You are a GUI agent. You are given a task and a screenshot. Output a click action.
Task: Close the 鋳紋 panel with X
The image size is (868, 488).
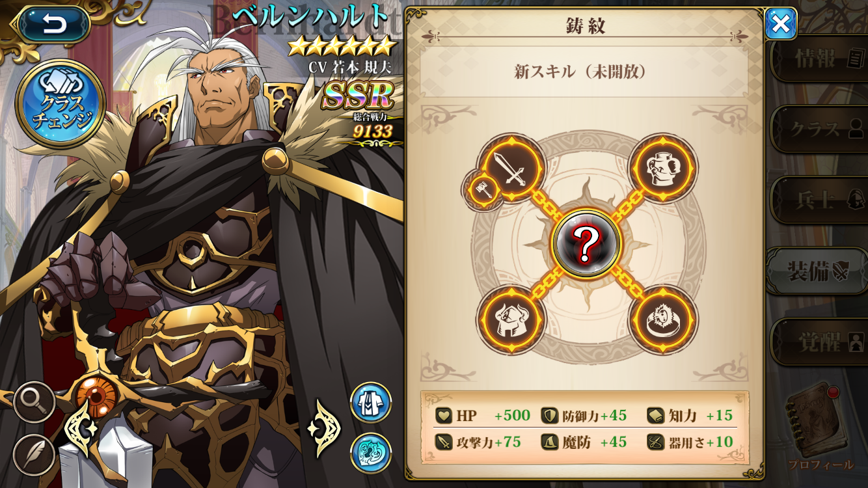coord(780,25)
